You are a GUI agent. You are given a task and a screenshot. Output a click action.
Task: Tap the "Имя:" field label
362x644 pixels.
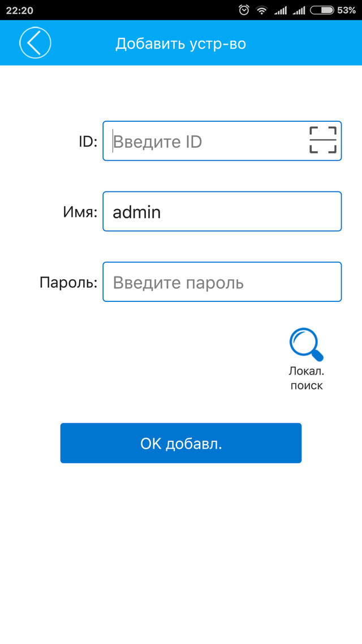tap(80, 212)
